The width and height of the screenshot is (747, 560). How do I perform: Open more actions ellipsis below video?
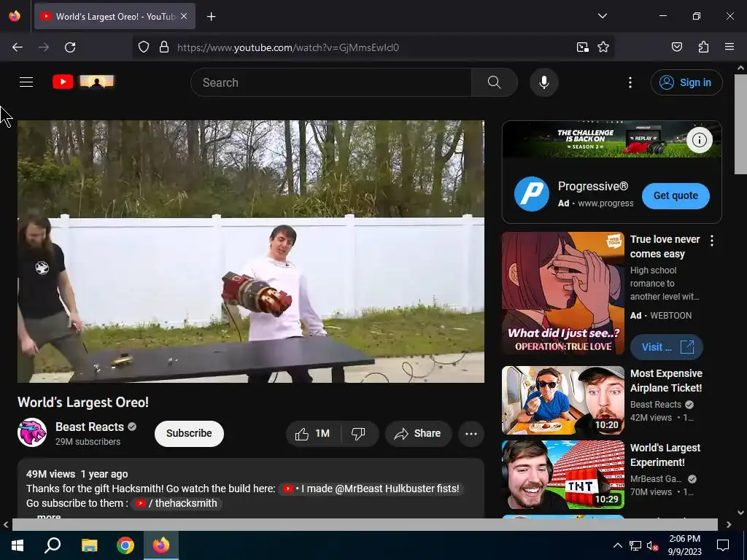tap(471, 433)
